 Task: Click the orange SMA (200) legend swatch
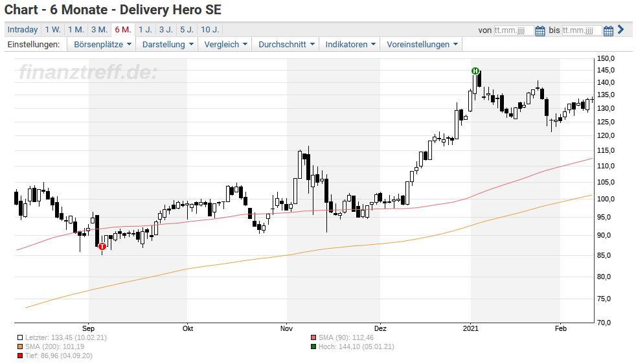(x=20, y=347)
